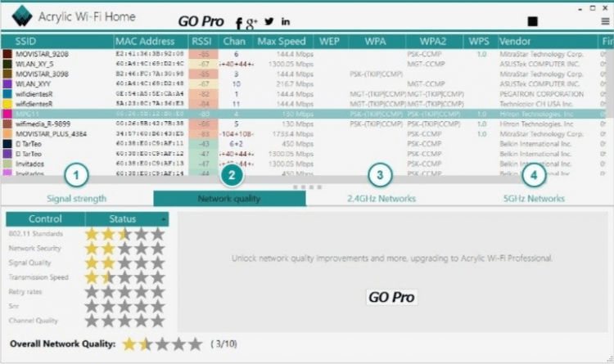Select the 5GHz Networks tab
The width and height of the screenshot is (614, 364).
click(534, 198)
